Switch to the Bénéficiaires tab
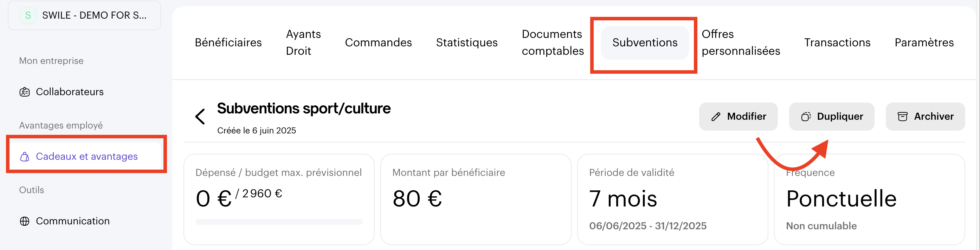 [x=228, y=42]
